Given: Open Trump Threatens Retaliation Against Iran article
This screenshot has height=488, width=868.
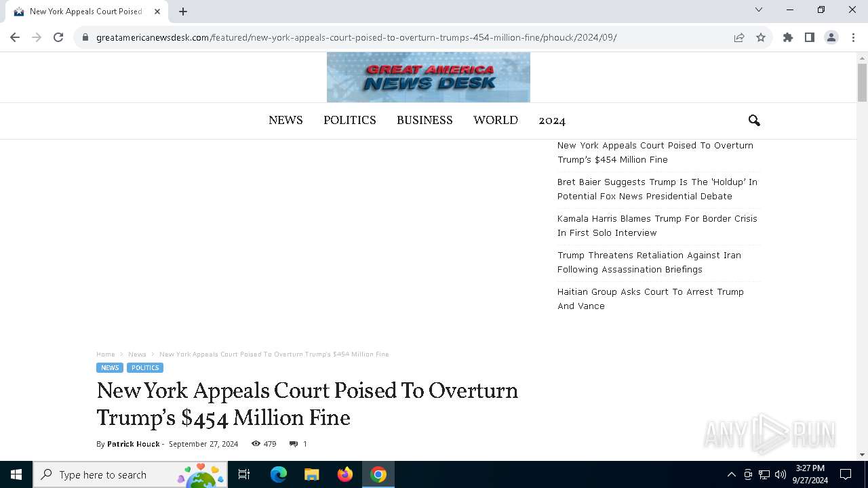Looking at the screenshot, I should pyautogui.click(x=649, y=262).
